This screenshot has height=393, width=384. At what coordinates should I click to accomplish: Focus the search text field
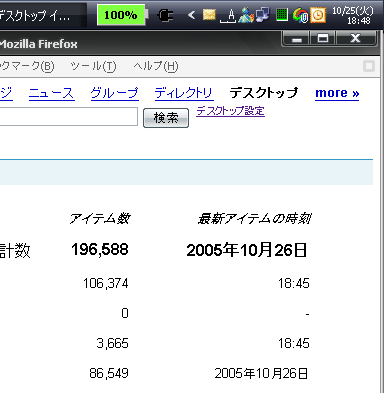(x=68, y=117)
